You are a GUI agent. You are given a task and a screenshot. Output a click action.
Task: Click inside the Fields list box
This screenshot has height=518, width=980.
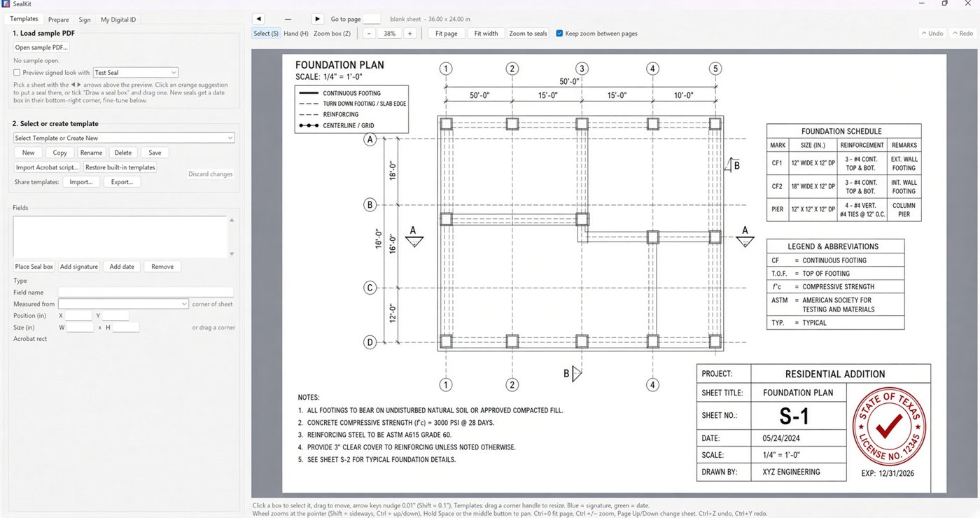120,237
